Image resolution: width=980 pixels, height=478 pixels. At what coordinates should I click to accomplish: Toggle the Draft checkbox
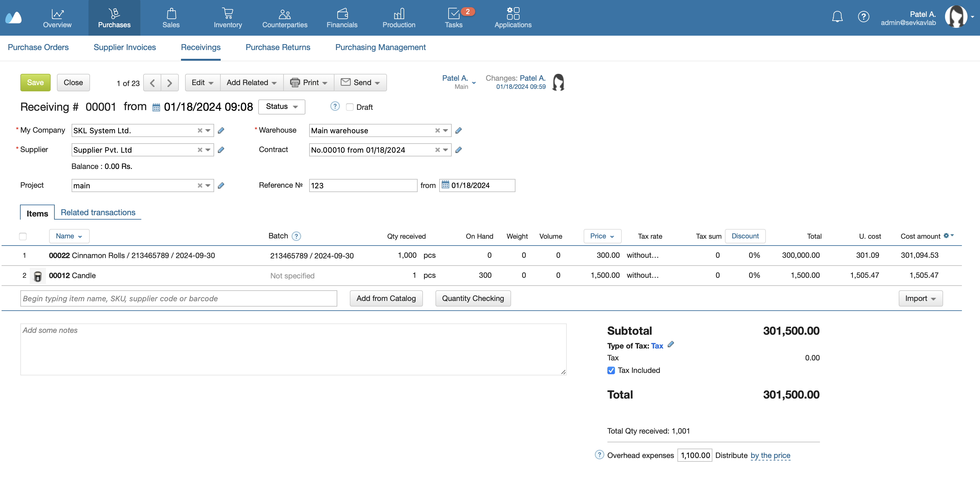(349, 107)
